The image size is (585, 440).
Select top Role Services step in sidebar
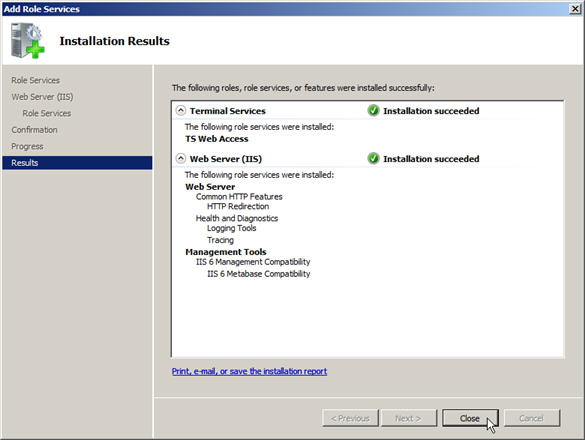coord(35,80)
